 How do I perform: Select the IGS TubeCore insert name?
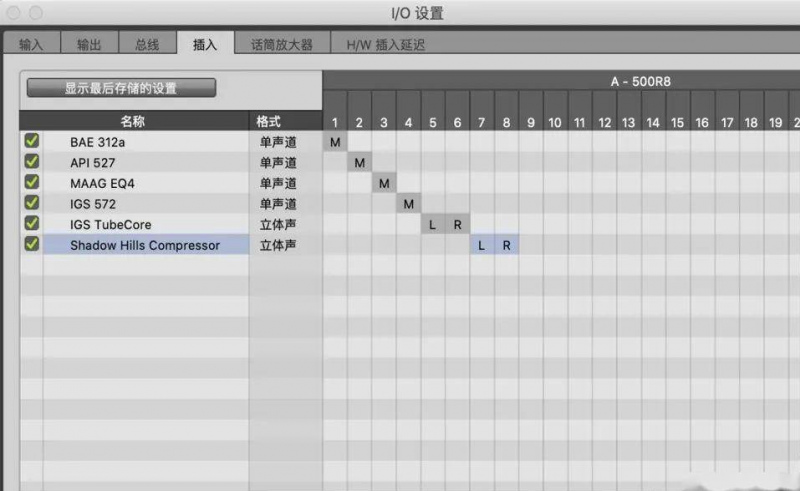110,224
